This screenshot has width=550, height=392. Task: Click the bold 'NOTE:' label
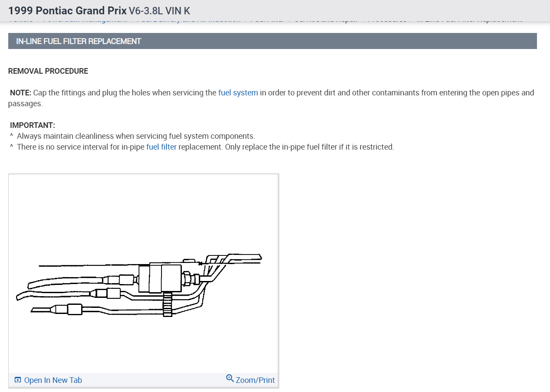click(20, 92)
